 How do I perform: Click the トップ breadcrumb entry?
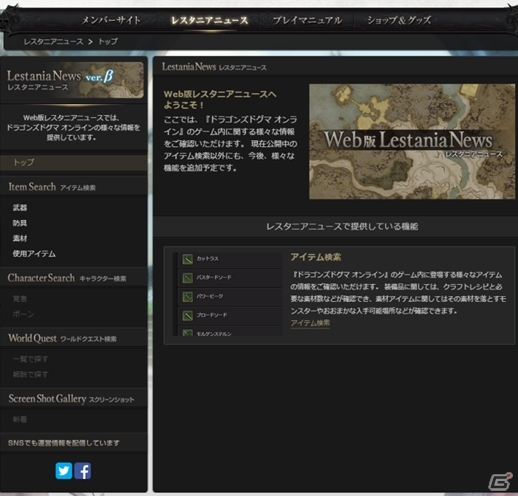click(x=108, y=42)
